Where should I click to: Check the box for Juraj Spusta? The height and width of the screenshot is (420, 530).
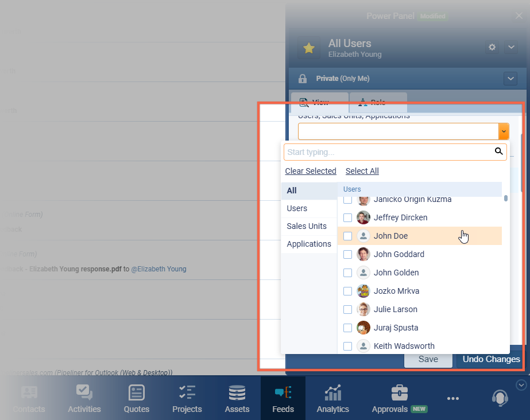point(348,328)
